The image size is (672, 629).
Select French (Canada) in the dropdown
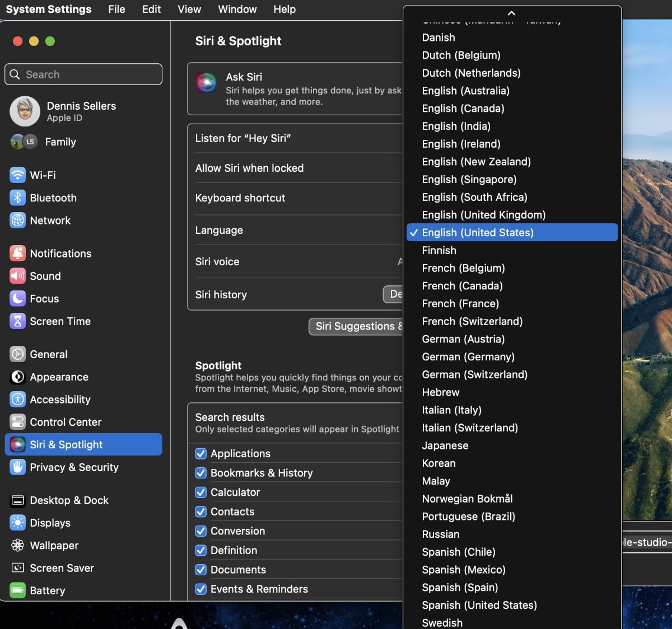point(462,286)
